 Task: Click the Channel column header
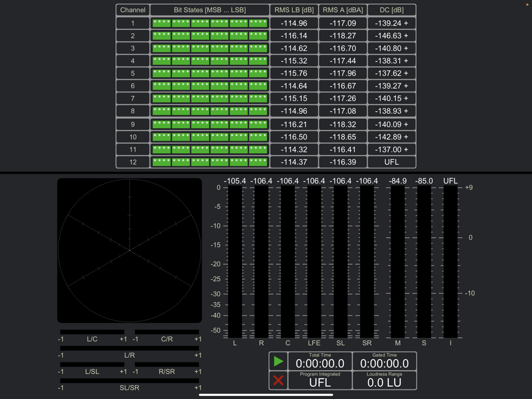tap(132, 10)
